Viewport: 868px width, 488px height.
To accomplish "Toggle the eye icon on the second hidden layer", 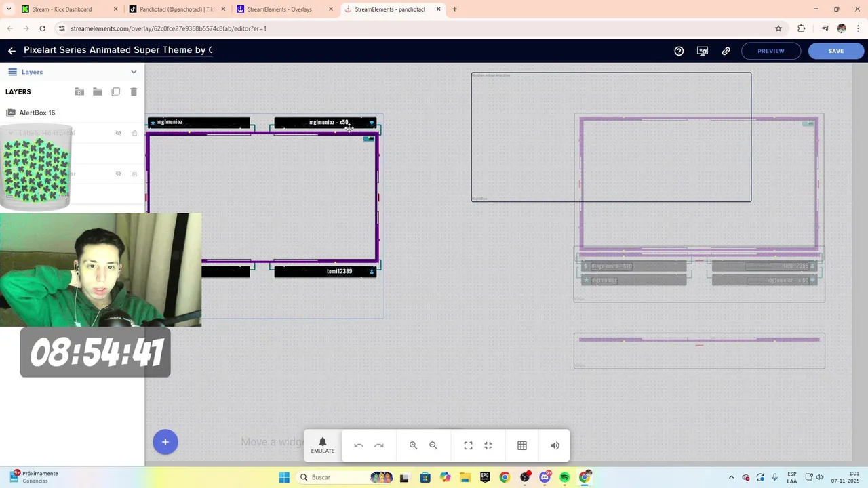I will pos(118,174).
